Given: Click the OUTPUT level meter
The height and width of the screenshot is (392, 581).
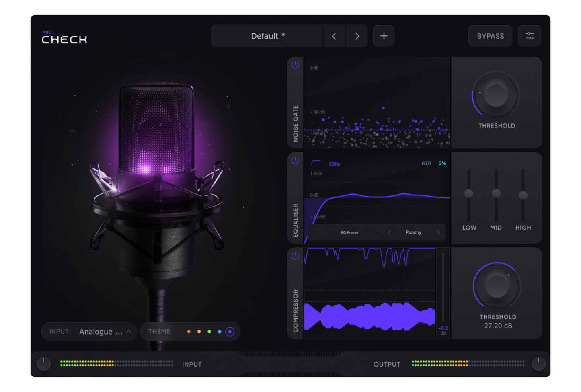Looking at the screenshot, I should point(468,363).
